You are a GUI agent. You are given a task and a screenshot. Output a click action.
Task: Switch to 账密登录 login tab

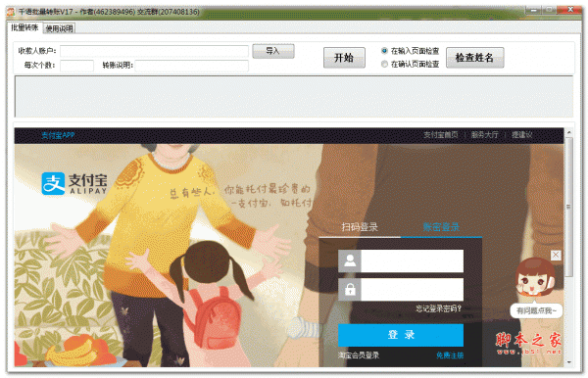pos(441,226)
